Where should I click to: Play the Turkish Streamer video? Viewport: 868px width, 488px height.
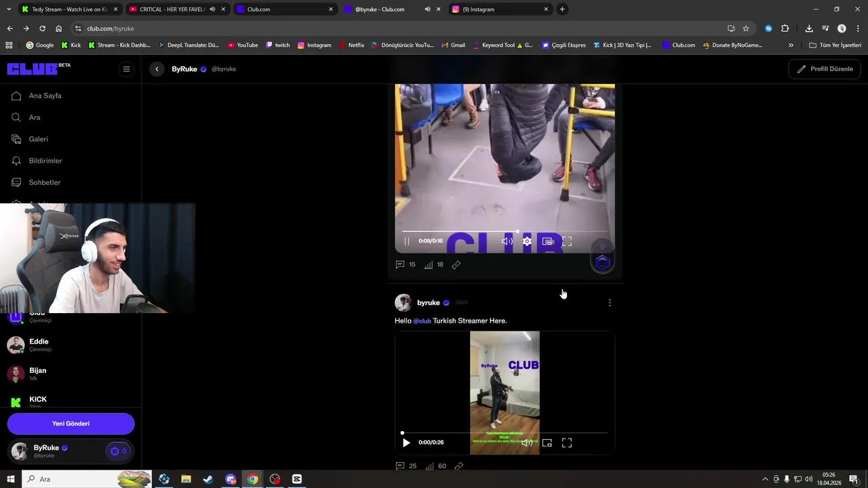coord(406,443)
